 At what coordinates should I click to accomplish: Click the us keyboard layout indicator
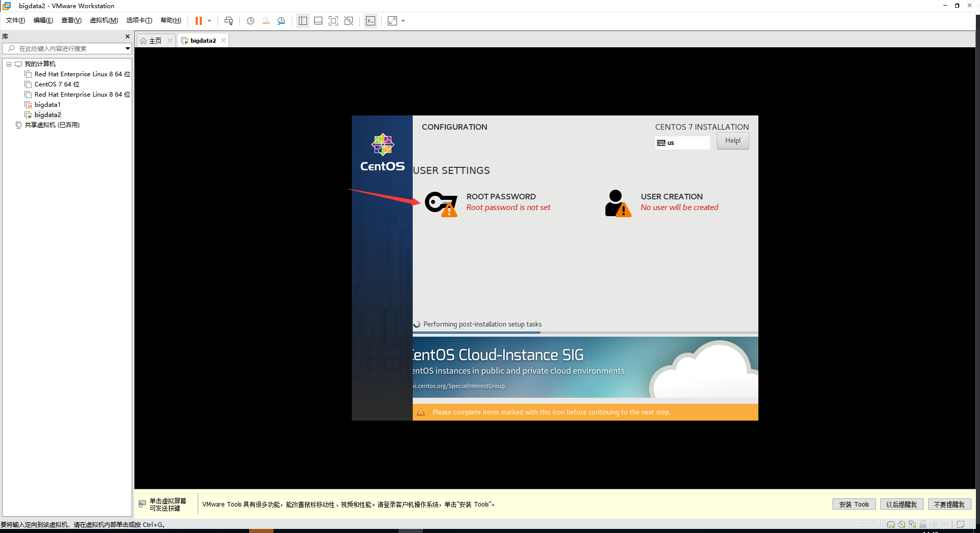pos(683,143)
